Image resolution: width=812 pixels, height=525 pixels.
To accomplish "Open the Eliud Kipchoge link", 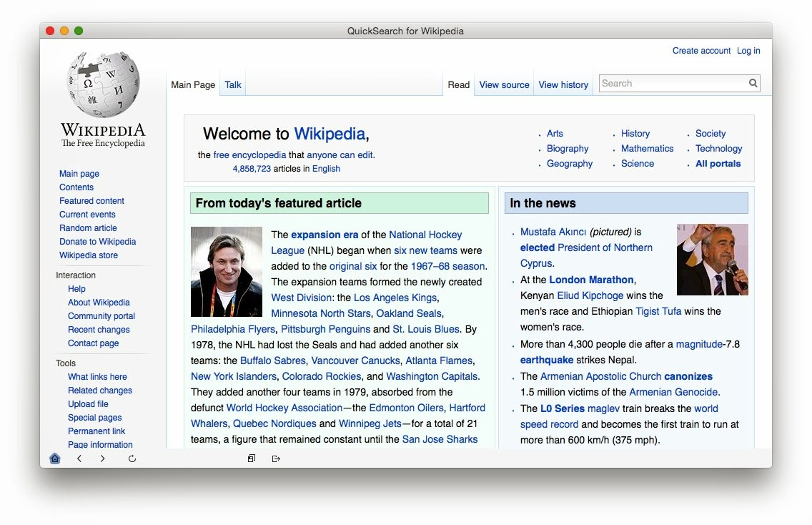I will tap(590, 295).
